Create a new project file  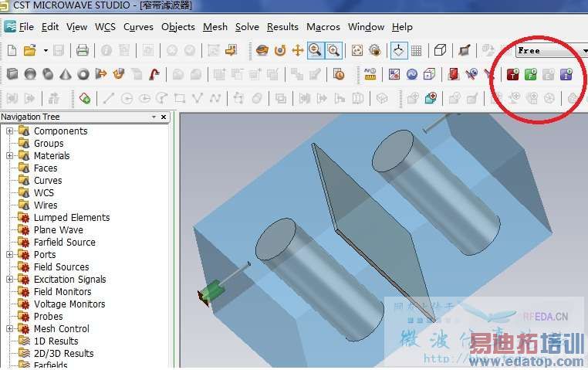tap(12, 50)
